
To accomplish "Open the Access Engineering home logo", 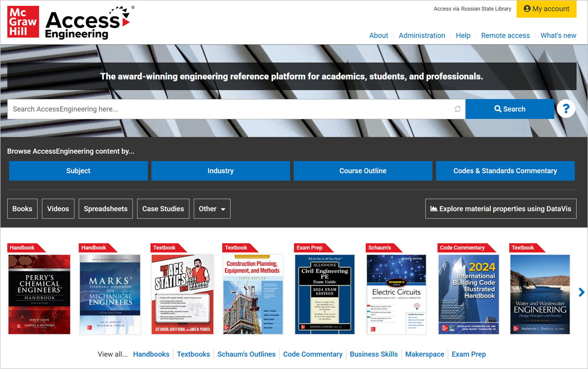I will [89, 23].
